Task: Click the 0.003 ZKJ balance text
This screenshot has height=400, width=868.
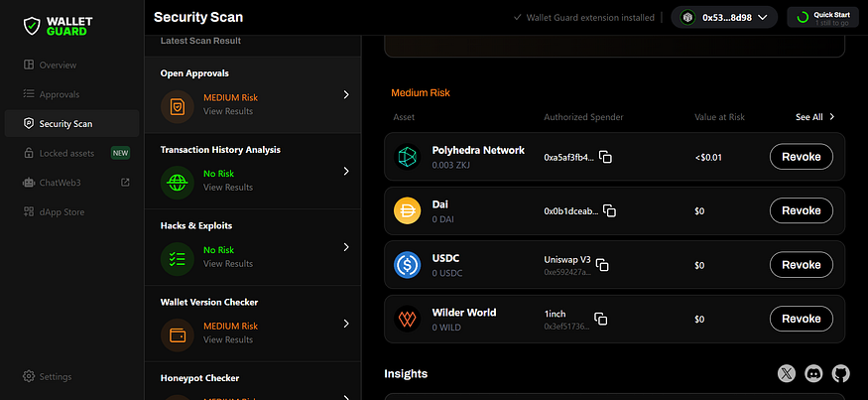Action: pos(451,165)
